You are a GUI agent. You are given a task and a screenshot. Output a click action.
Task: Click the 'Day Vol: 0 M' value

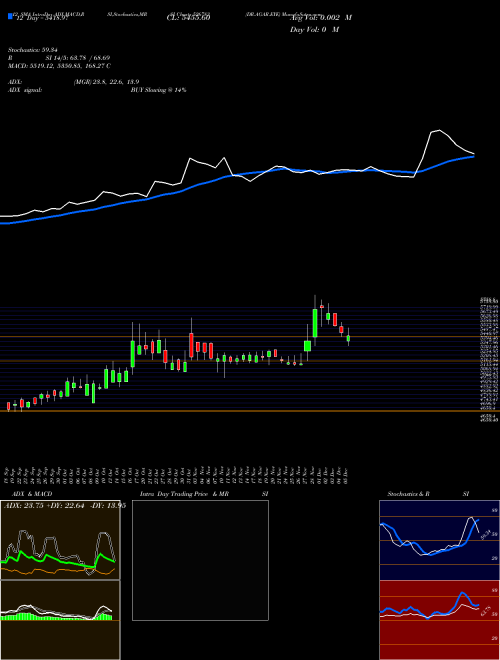click(x=314, y=30)
